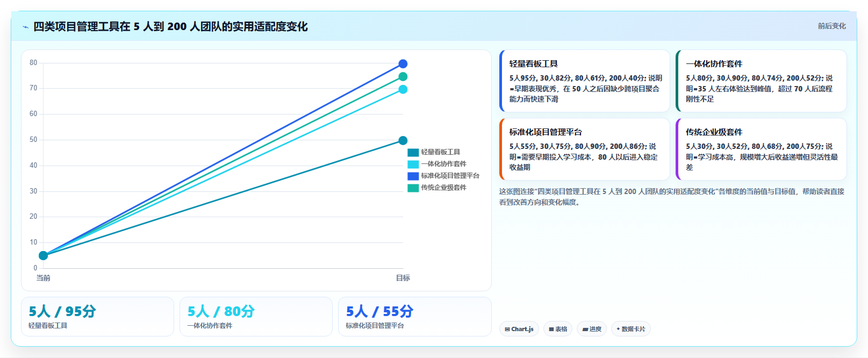Click the small icon before the dashboard title
Screen dimensions: 868x358
point(25,27)
